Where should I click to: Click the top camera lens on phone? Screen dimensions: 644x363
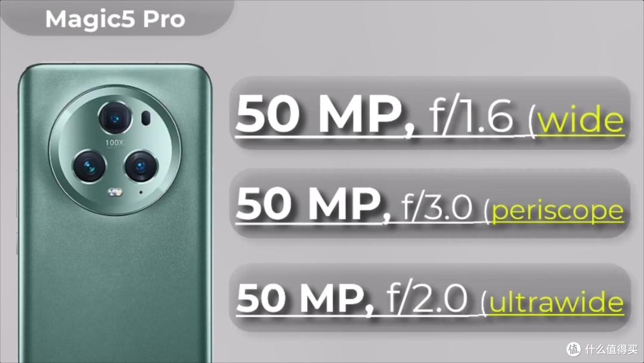coord(114,118)
